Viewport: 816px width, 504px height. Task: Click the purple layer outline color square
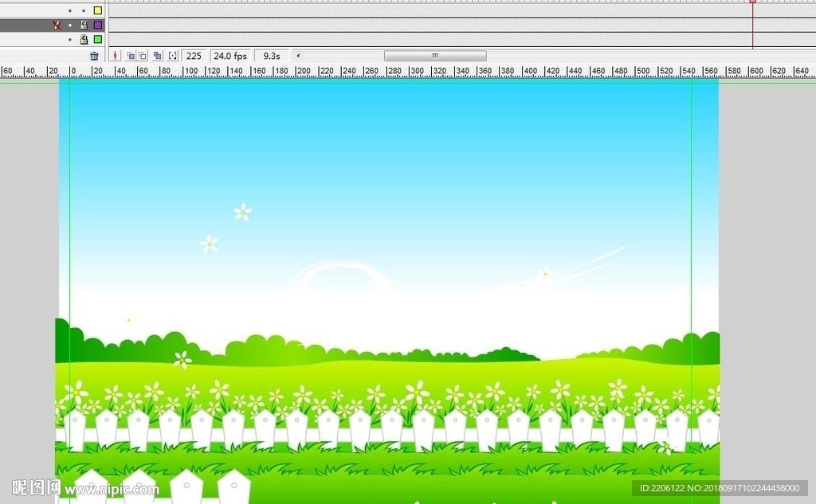[98, 25]
